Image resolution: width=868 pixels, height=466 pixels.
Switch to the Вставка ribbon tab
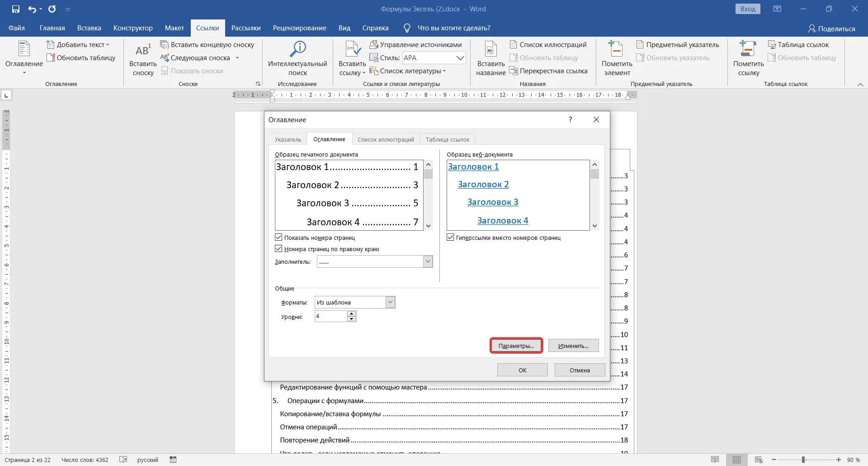tap(89, 28)
